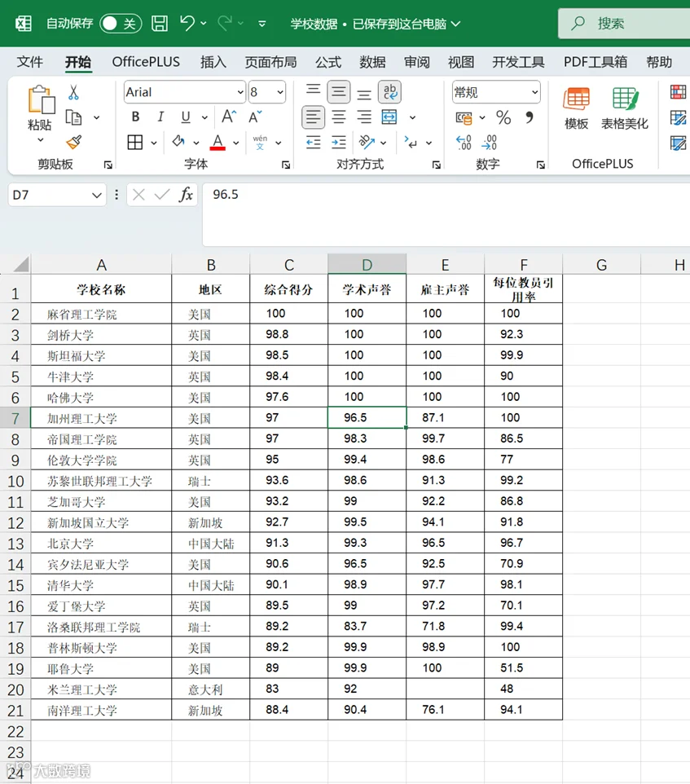This screenshot has width=690, height=784.
Task: Apply Underline formatting
Action: click(186, 117)
